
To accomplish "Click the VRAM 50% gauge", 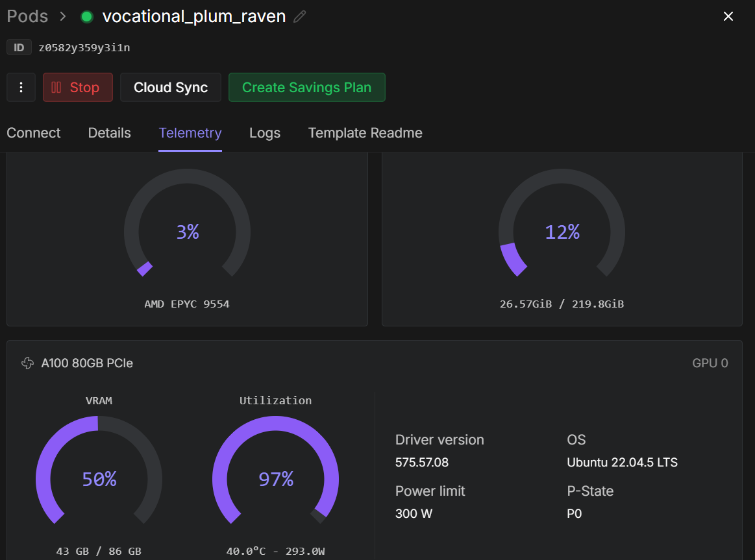I will [99, 479].
